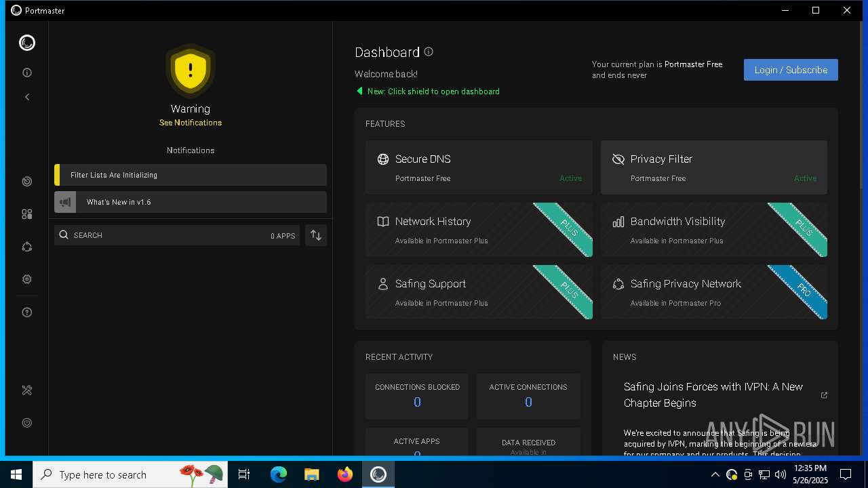Click the Active Apps tile
868x488 pixels.
click(417, 442)
